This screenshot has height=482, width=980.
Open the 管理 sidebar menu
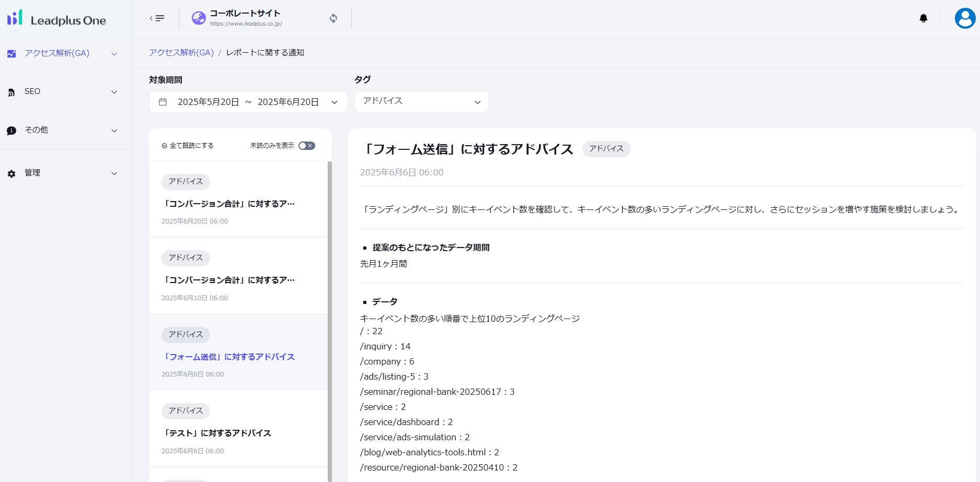pyautogui.click(x=62, y=173)
